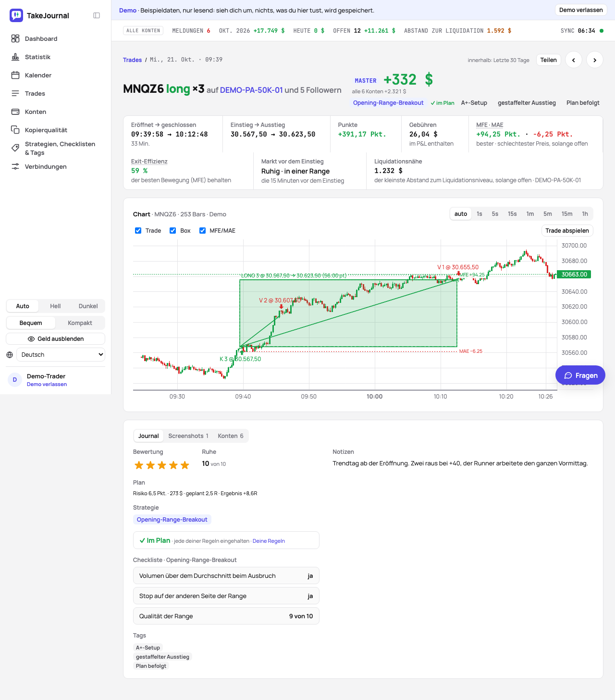
Task: Select the 15s chart timeframe
Action: point(512,214)
